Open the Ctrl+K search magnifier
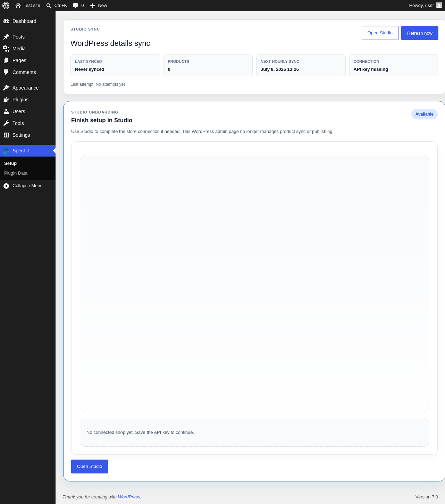Image resolution: width=445 pixels, height=504 pixels. [49, 6]
